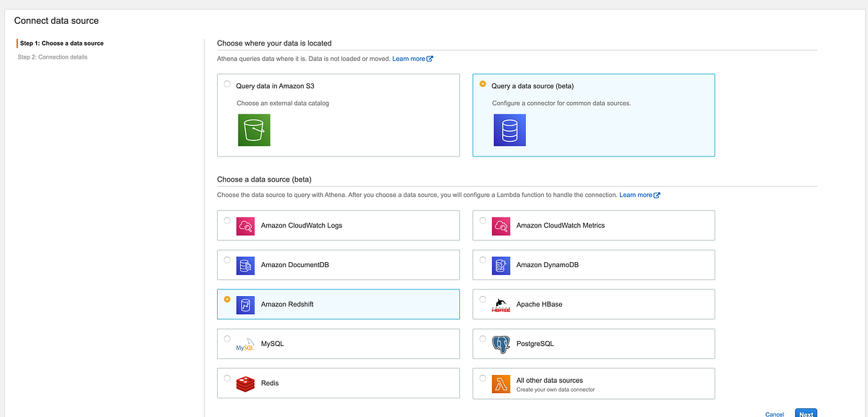Choose All other data sources radio
868x417 pixels.
click(x=483, y=377)
